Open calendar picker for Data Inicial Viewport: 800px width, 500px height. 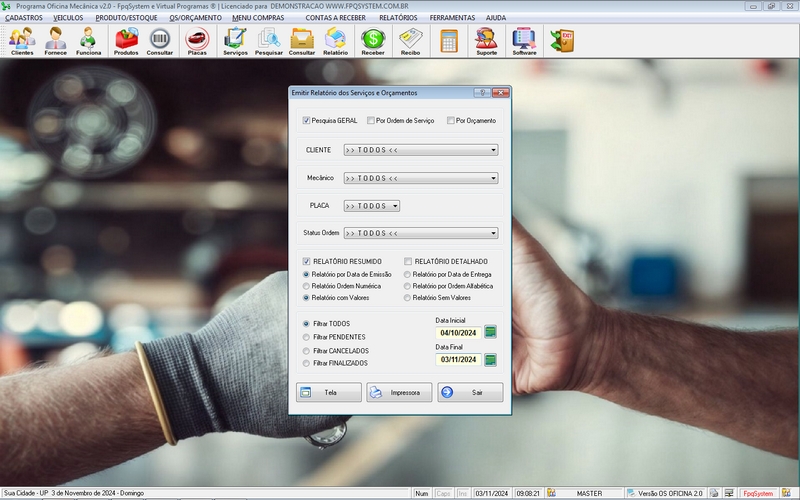pos(490,332)
